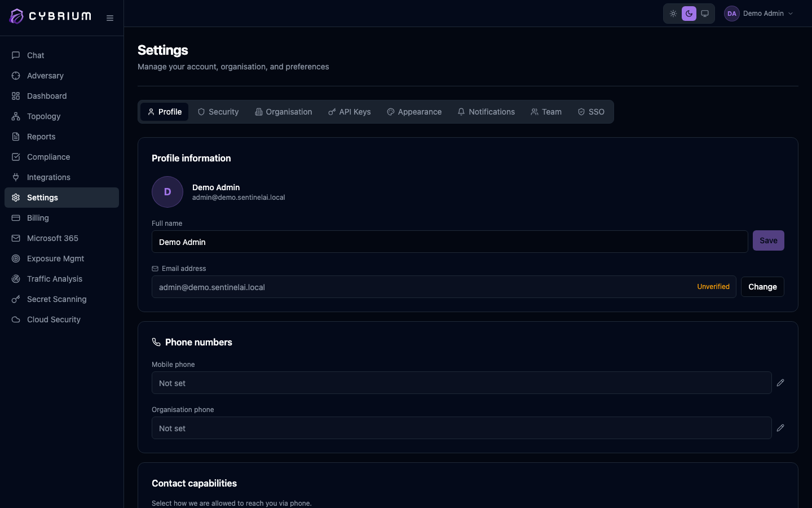Click the Settings gear icon in sidebar

coord(16,198)
